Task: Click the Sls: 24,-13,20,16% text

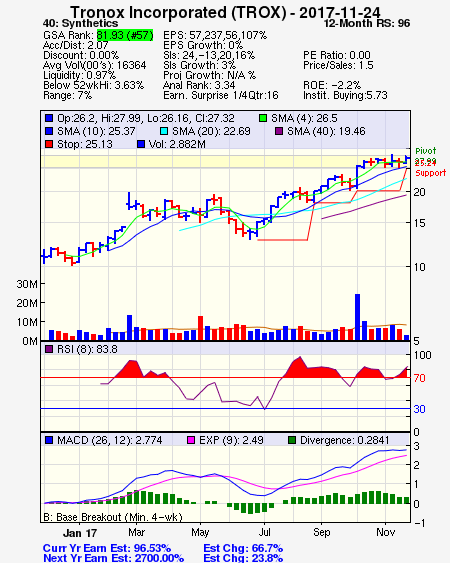Action: [209, 55]
